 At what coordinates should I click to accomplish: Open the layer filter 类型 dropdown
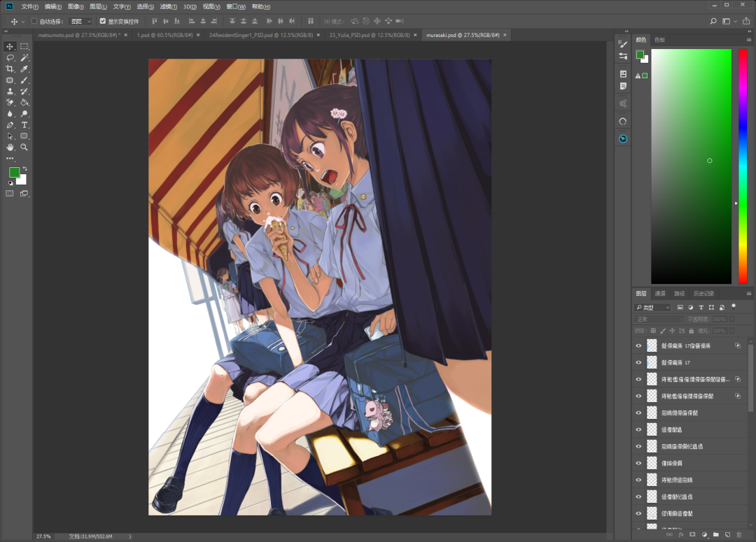[x=653, y=308]
